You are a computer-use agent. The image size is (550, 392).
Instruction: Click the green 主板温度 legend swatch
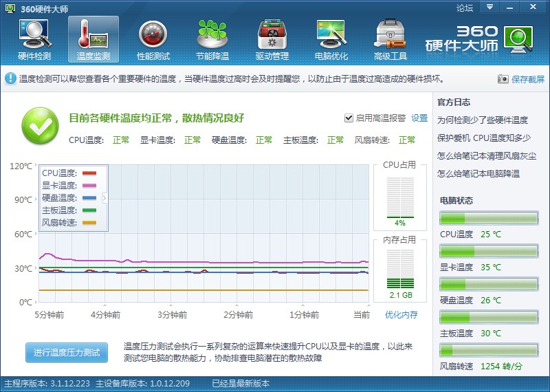point(89,210)
